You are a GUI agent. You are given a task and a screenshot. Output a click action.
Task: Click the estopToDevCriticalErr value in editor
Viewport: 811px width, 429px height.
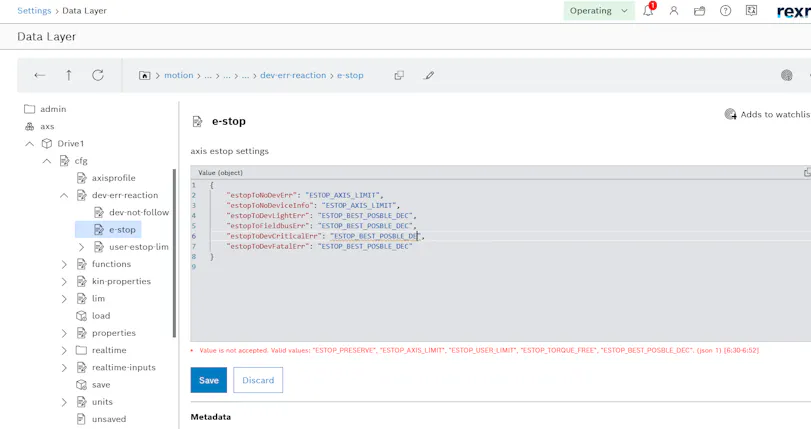(377, 236)
